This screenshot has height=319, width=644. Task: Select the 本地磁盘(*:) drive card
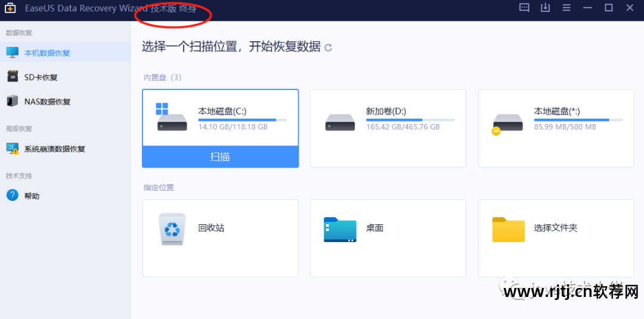tap(556, 128)
